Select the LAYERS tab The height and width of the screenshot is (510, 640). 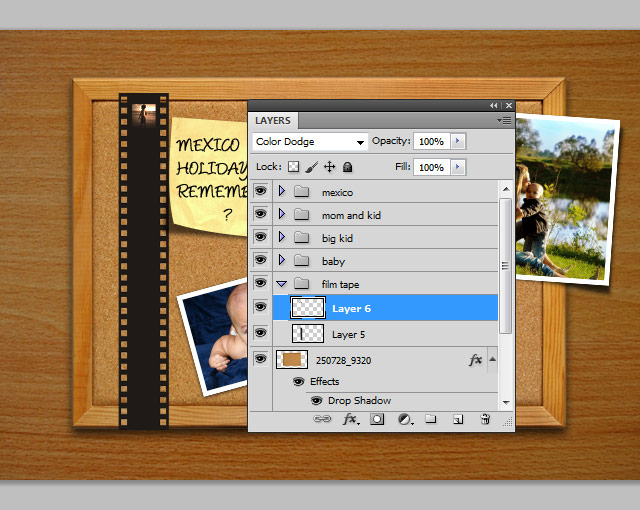[x=273, y=121]
